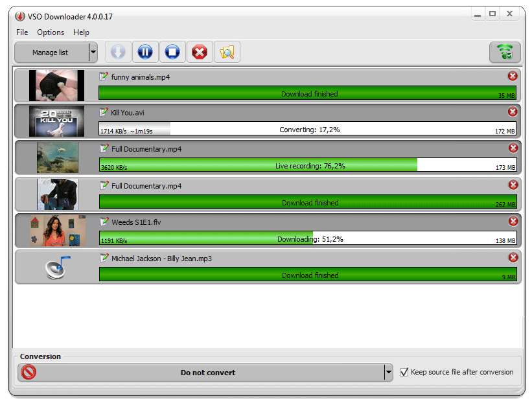This screenshot has height=405, width=532.
Task: Click rename icon beside live recording Full Documentary.mp4
Action: (104, 148)
